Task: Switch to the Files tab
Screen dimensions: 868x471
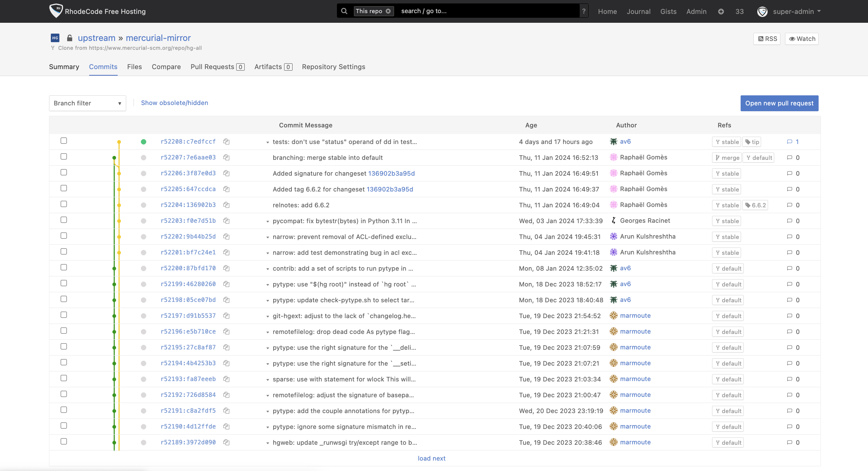Action: [135, 67]
